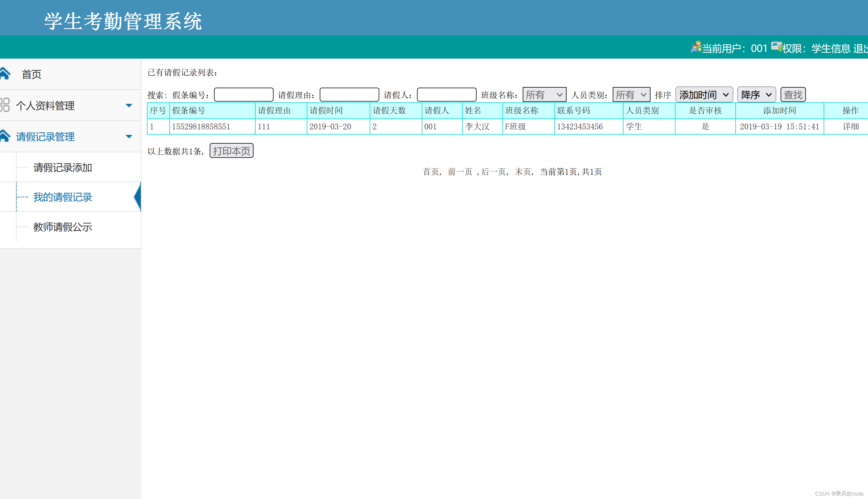
Task: Select 我的请假记录 menu item
Action: 63,197
